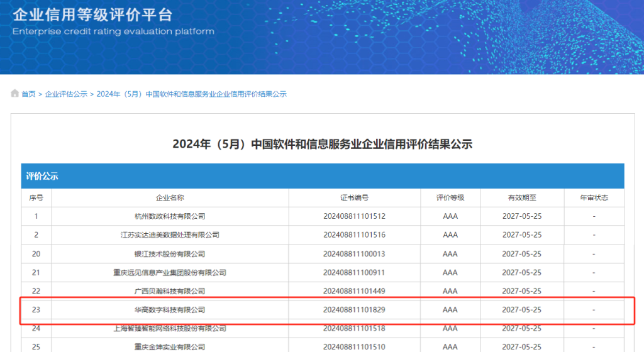The width and height of the screenshot is (644, 352).
Task: Select company 江苏实达迪美数据处理有限公司
Action: point(170,235)
